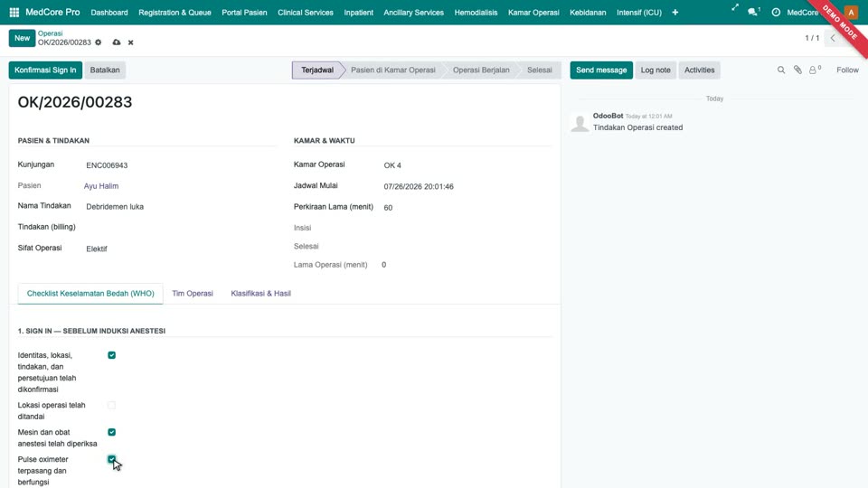Change the Sifat Operasi Elektif selection
The image size is (868, 488).
pos(180,249)
